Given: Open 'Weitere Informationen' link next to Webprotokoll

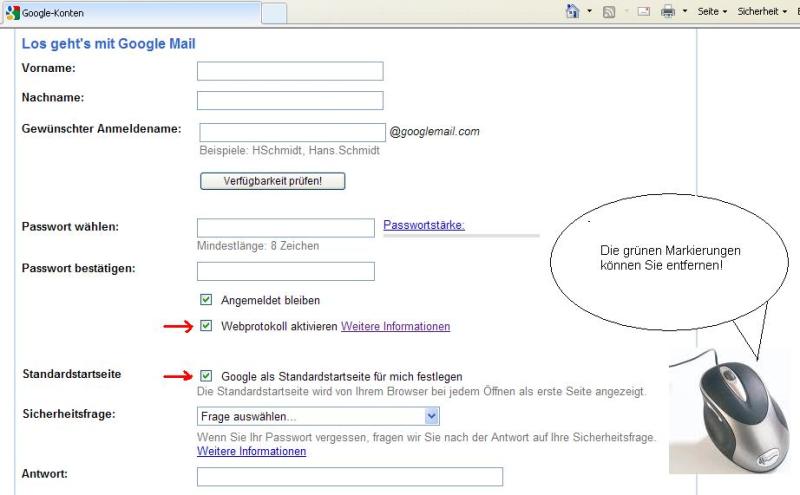Looking at the screenshot, I should (x=395, y=326).
